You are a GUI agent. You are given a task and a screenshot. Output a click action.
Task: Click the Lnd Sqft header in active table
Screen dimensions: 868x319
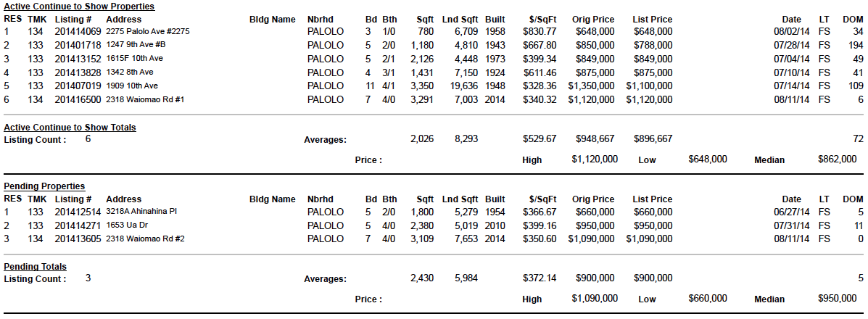coord(460,20)
